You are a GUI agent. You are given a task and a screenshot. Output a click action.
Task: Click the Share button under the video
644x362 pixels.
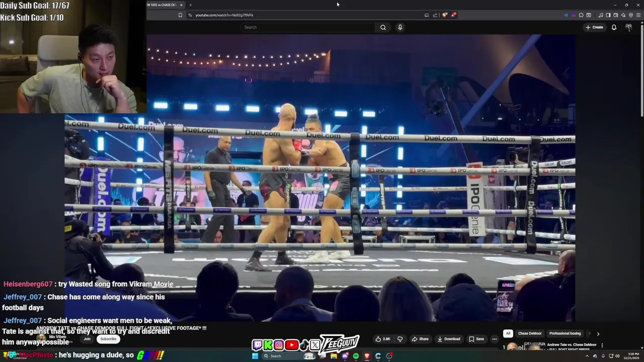(x=421, y=339)
